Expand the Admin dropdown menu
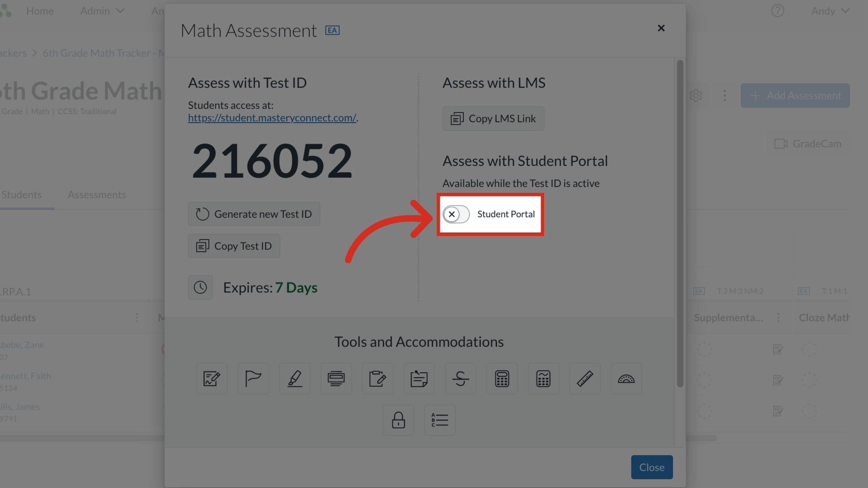Viewport: 868px width, 488px height. (102, 11)
